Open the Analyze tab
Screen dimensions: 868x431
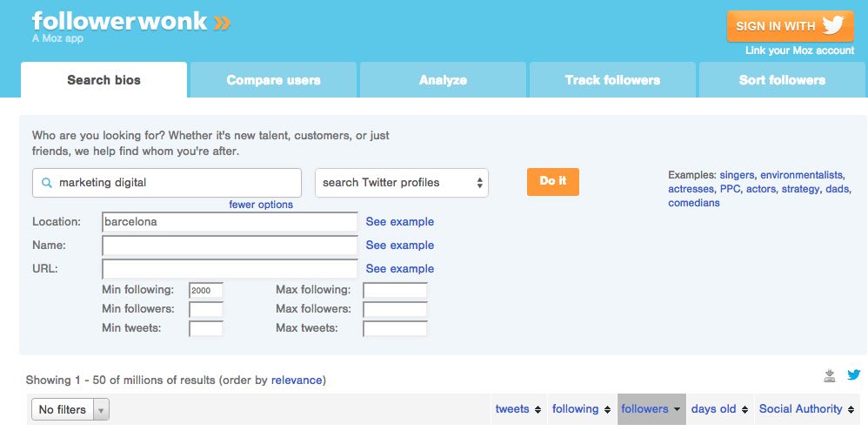[x=443, y=80]
